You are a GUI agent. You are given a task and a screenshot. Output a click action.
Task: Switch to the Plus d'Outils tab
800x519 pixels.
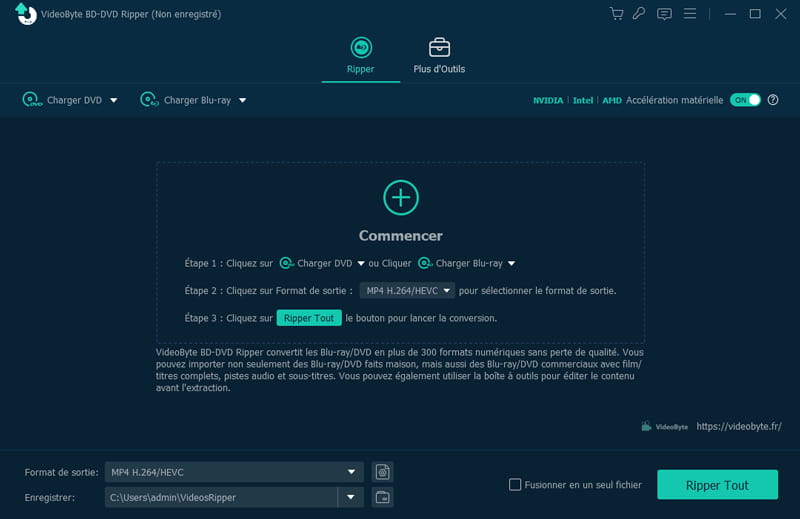pos(439,56)
